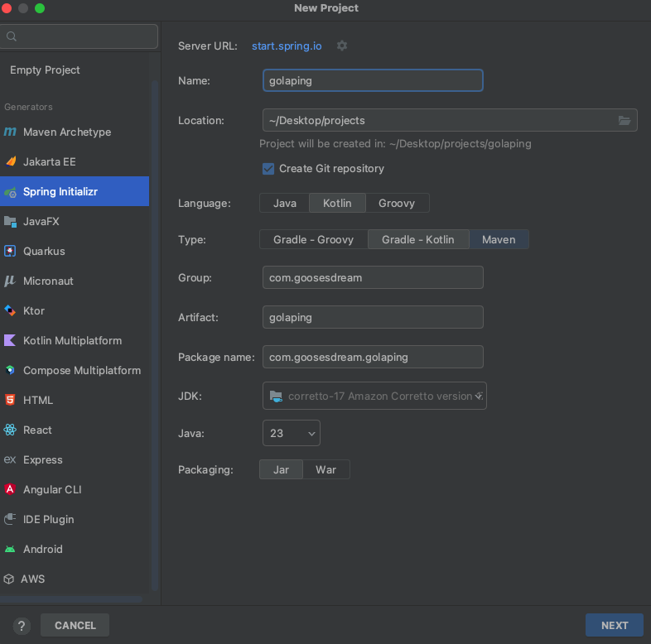Select War packaging
The width and height of the screenshot is (651, 644).
point(326,469)
